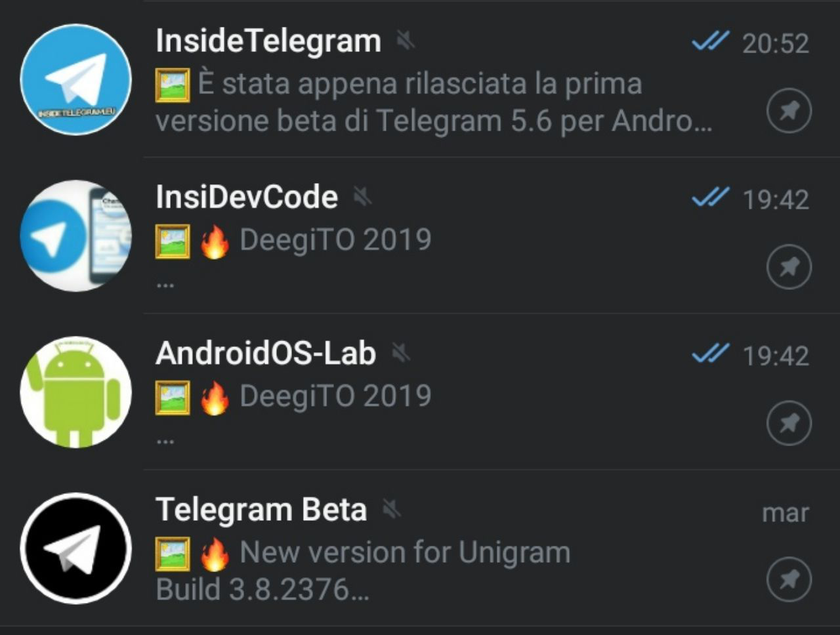840x635 pixels.
Task: Click the pin icon on InsiDevCode chat
Action: click(789, 267)
